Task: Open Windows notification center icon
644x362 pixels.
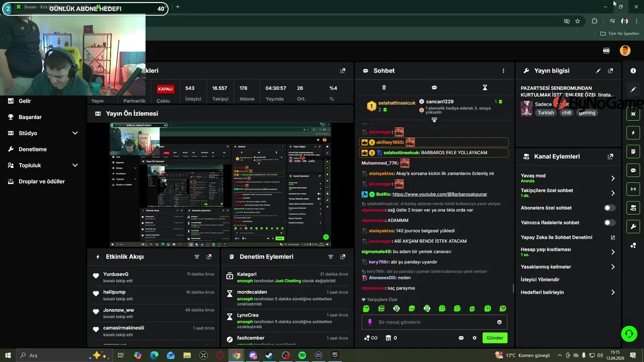Action: [633, 355]
